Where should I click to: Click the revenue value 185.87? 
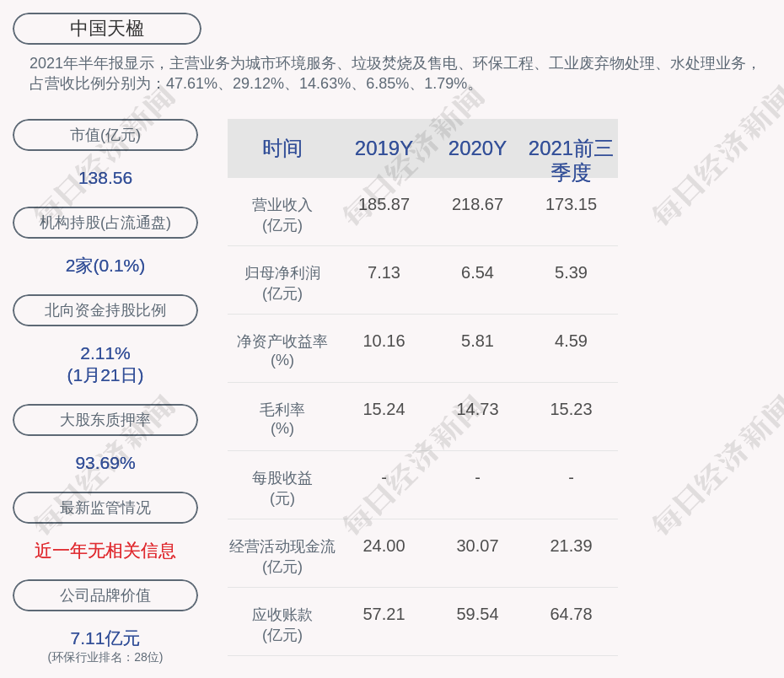point(384,205)
